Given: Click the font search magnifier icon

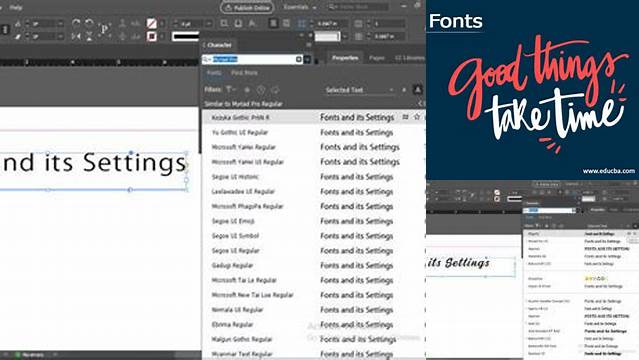Looking at the screenshot, I should (x=206, y=60).
